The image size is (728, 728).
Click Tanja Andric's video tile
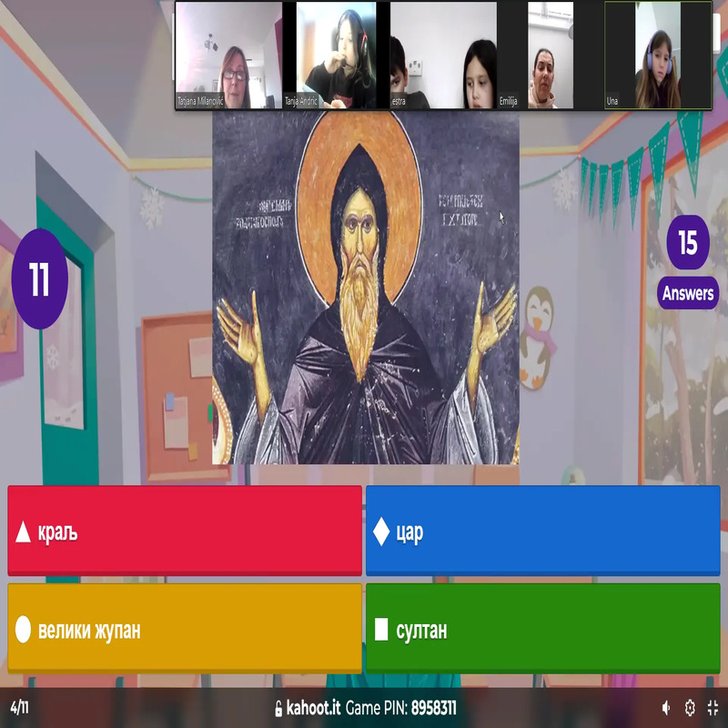tap(336, 56)
